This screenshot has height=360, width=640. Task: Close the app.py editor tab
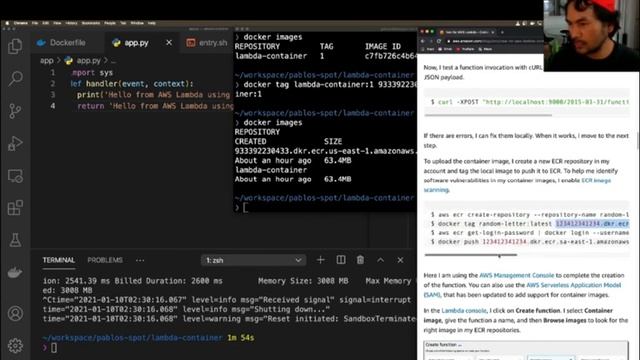[x=169, y=42]
